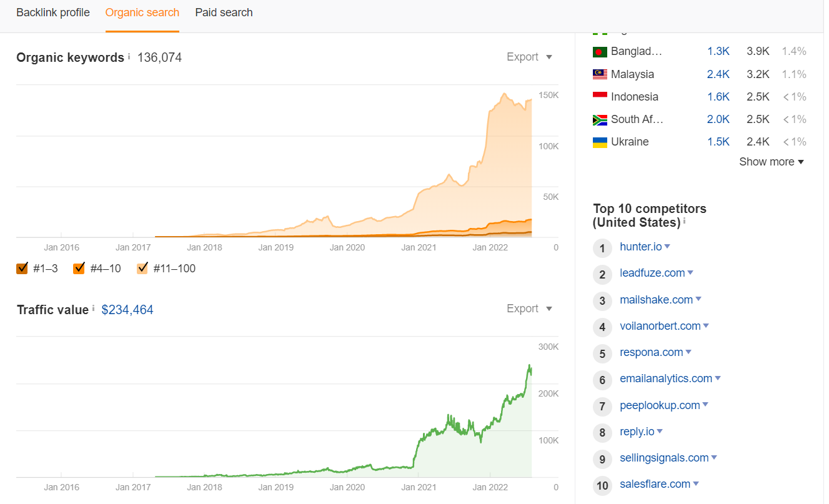The width and height of the screenshot is (829, 504).
Task: Click the Bangladesh flag icon
Action: [600, 52]
